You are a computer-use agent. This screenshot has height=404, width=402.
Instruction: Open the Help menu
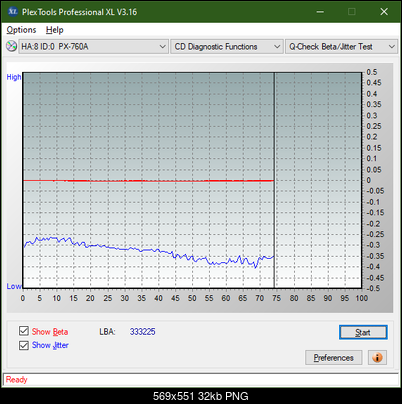(55, 30)
